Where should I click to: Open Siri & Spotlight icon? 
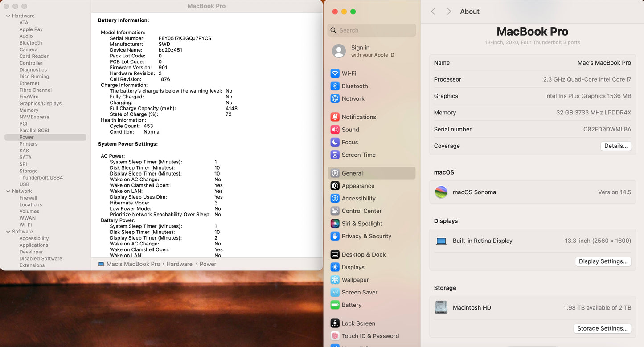tap(335, 224)
